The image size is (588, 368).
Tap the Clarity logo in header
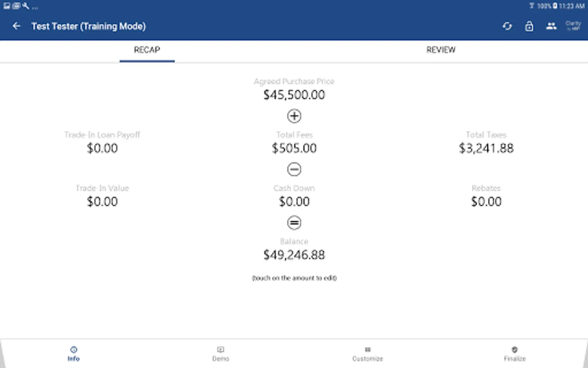pyautogui.click(x=573, y=26)
